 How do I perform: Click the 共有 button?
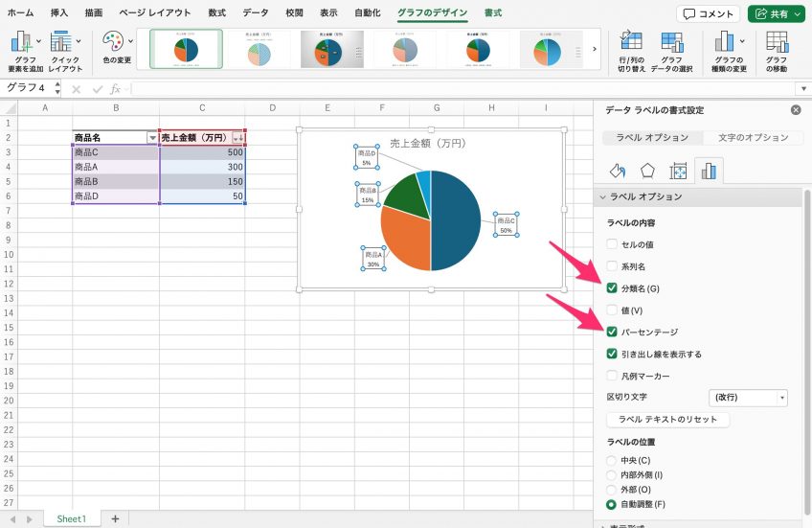coord(775,13)
